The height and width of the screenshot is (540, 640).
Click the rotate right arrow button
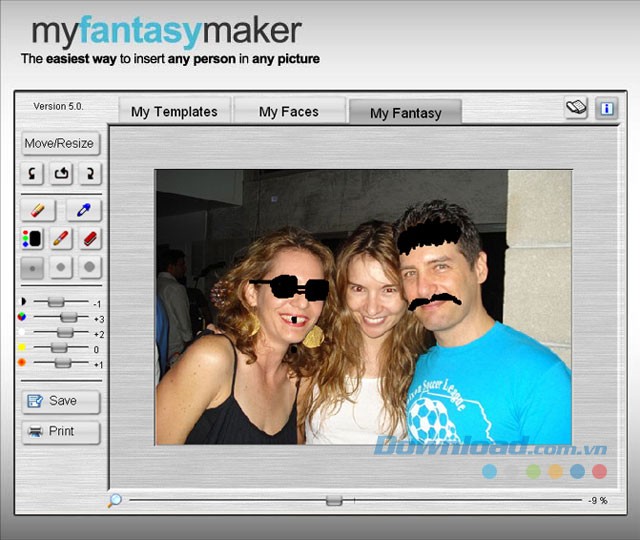(89, 174)
